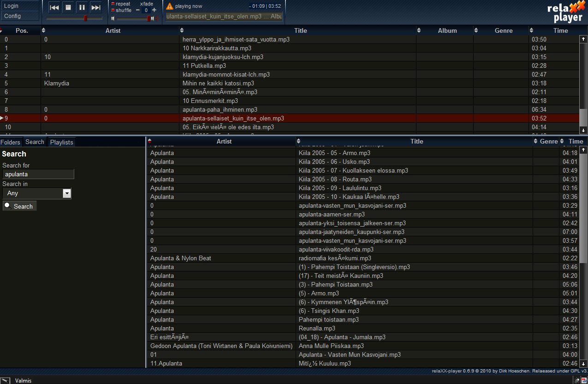Decrease crossfade with the minus icon
This screenshot has width=588, height=384.
point(138,10)
